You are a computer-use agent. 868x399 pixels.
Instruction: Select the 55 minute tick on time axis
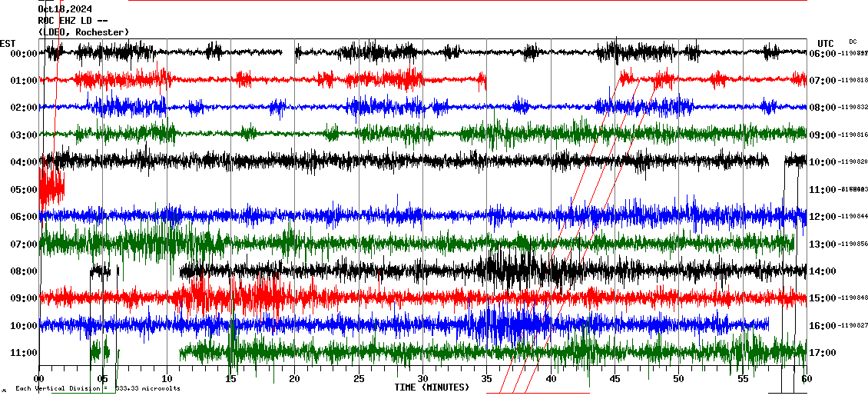click(742, 379)
